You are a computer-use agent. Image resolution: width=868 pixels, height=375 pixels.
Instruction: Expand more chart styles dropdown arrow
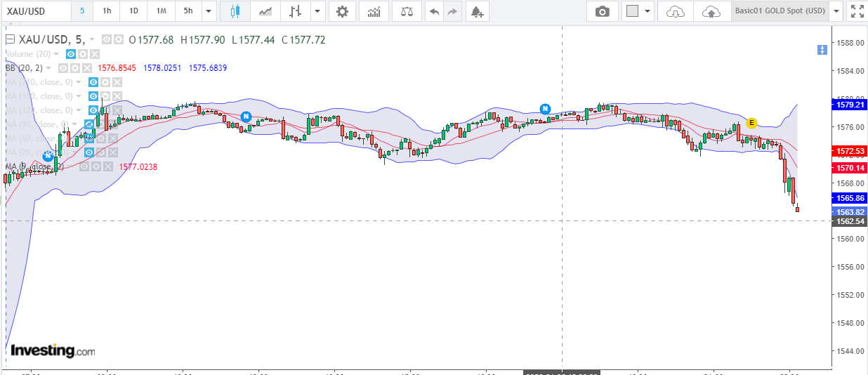[318, 11]
